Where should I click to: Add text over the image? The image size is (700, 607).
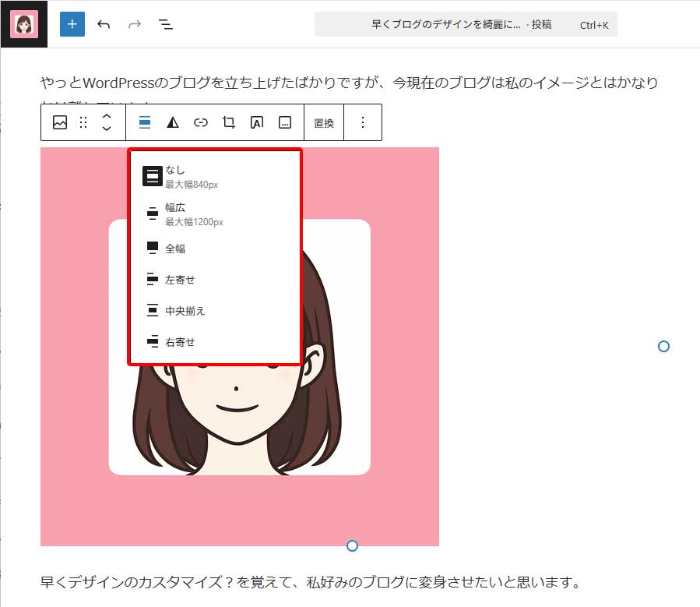(x=257, y=122)
